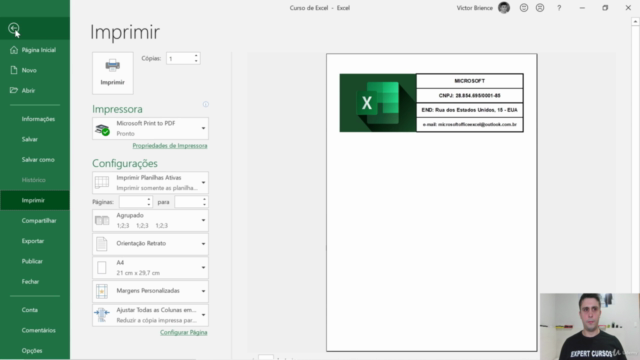Open Configurar Página link
Image resolution: width=640 pixels, height=360 pixels.
pyautogui.click(x=184, y=332)
